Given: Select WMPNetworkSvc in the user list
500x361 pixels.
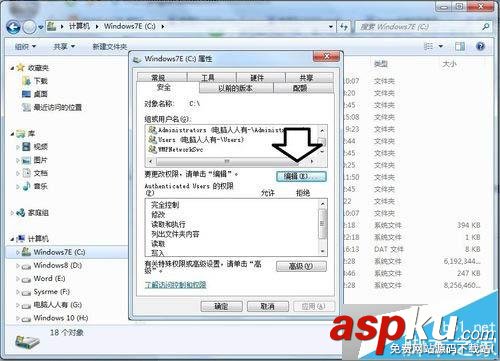Looking at the screenshot, I should [x=176, y=149].
